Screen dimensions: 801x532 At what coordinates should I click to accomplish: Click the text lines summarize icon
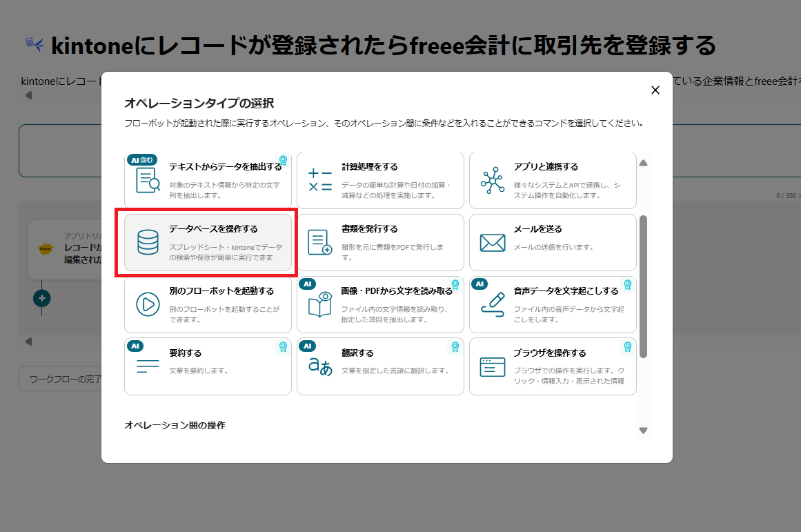[148, 366]
